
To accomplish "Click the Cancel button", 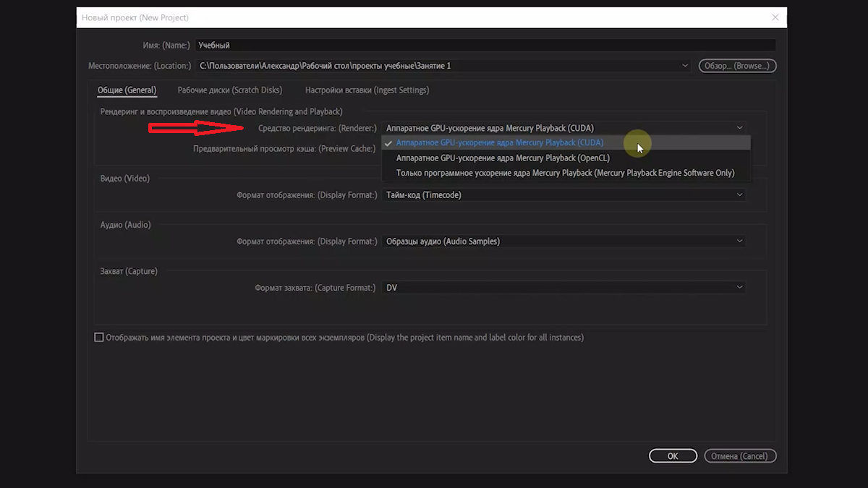I will [739, 456].
